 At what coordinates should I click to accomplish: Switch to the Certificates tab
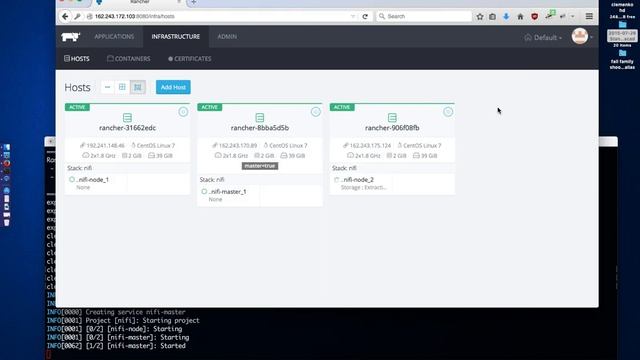point(190,59)
